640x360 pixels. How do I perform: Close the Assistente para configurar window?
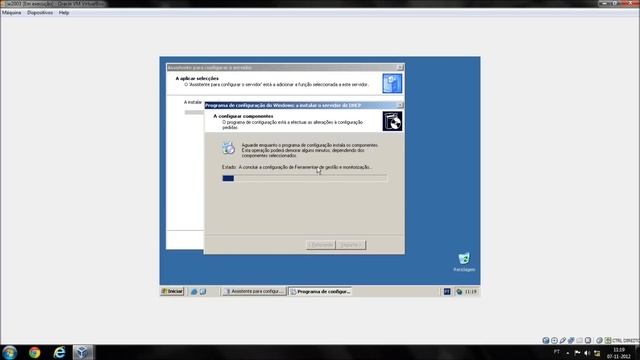(400, 67)
